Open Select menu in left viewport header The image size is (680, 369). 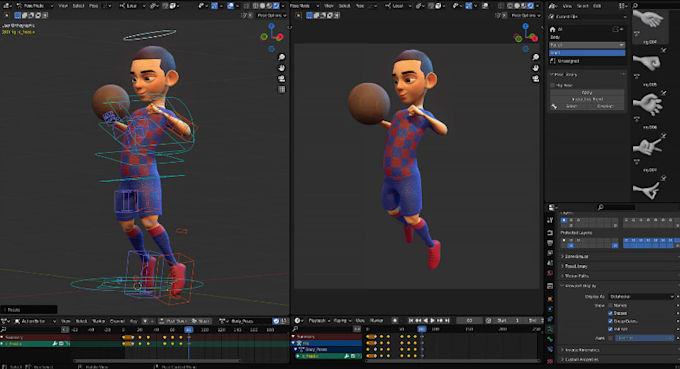click(78, 6)
